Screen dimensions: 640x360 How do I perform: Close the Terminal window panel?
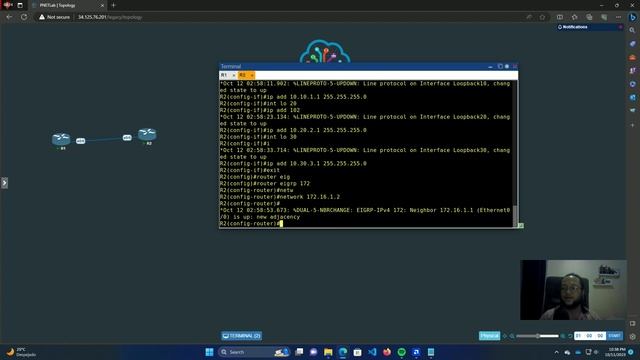pos(515,67)
